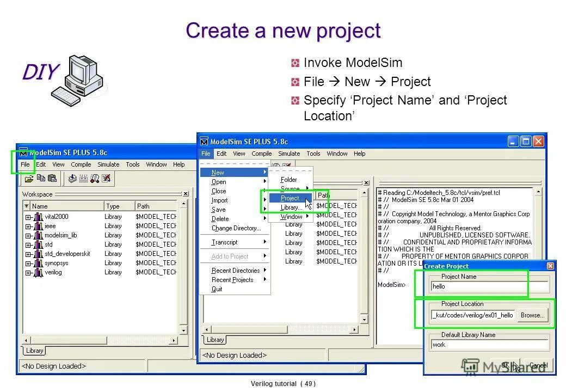
Task: Click the ModelSim> prompt in transcript
Action: (x=392, y=285)
